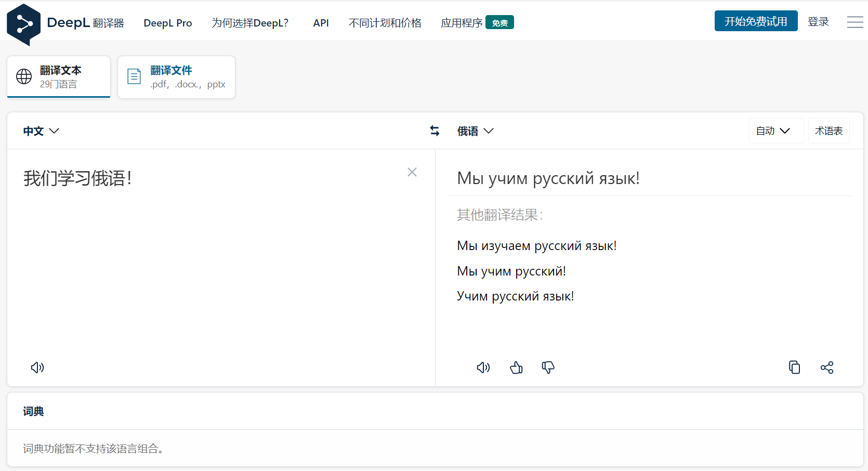
Task: Swap source and target languages
Action: click(435, 131)
